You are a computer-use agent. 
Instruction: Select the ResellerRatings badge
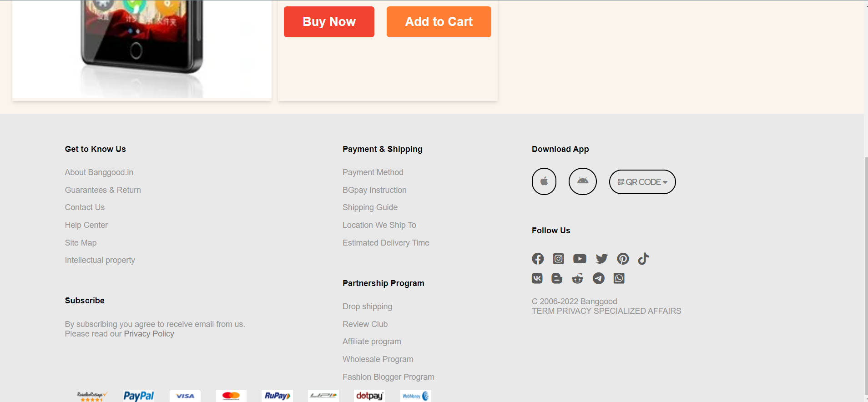(x=92, y=396)
